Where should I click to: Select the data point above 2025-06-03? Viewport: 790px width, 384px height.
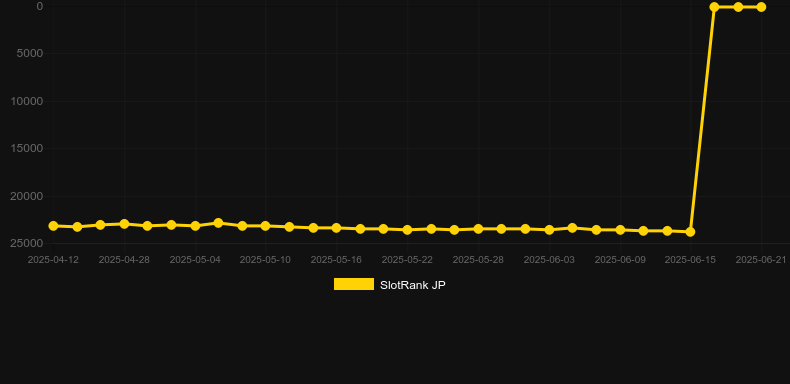click(x=549, y=230)
